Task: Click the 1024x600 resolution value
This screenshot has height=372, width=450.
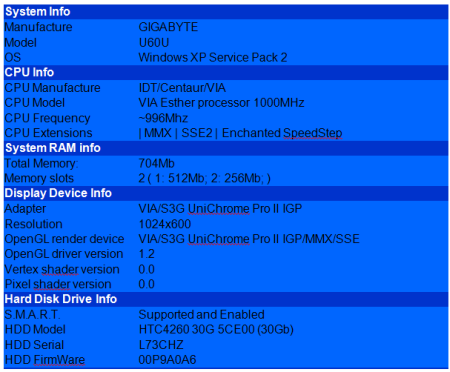Action: pos(165,224)
